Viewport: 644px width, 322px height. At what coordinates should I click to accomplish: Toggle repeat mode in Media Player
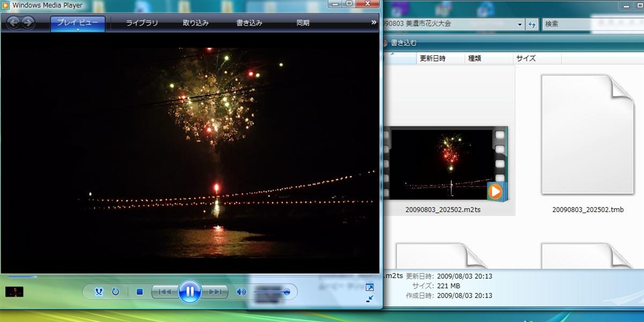pos(116,292)
